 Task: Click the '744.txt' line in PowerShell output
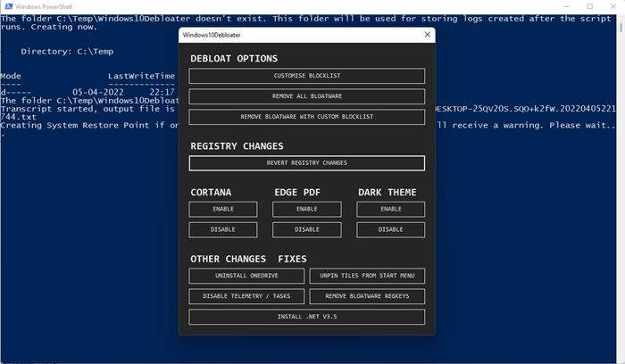19,117
